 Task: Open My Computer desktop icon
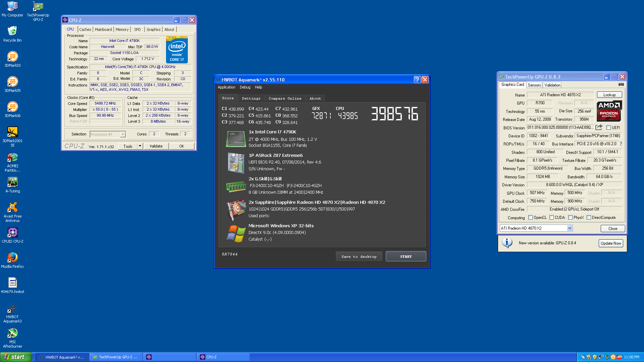pos(12,9)
